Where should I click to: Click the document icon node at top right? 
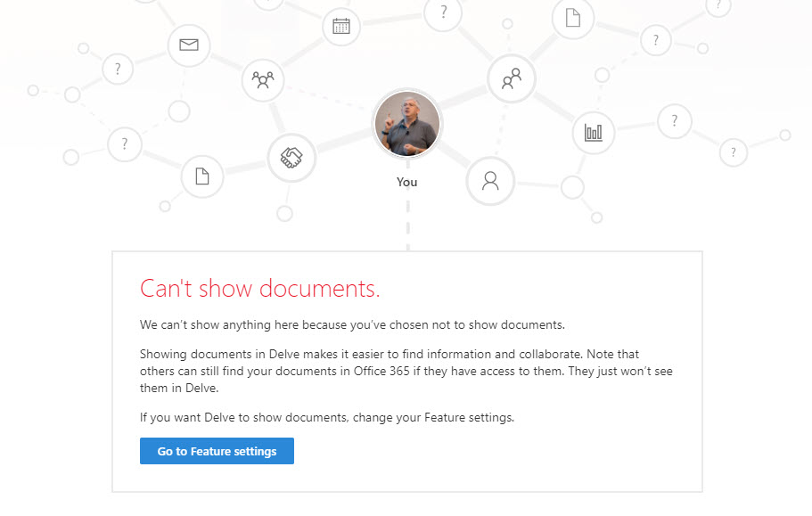573,19
